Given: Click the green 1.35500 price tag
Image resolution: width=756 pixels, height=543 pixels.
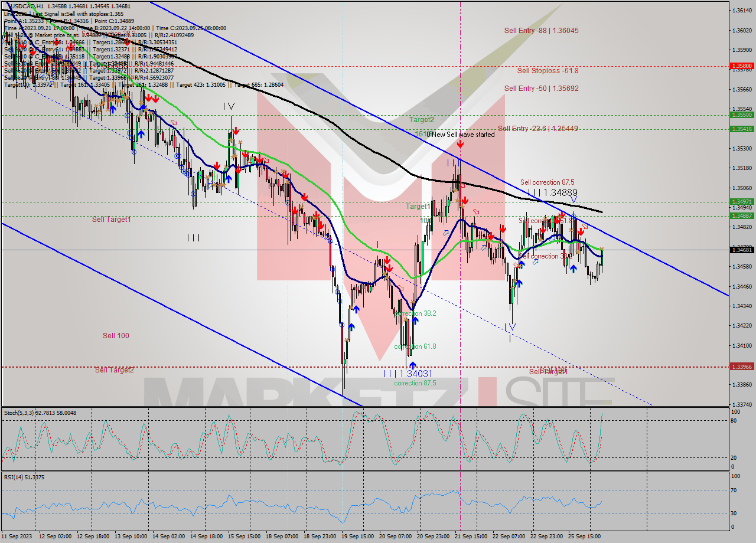Looking at the screenshot, I should (741, 115).
